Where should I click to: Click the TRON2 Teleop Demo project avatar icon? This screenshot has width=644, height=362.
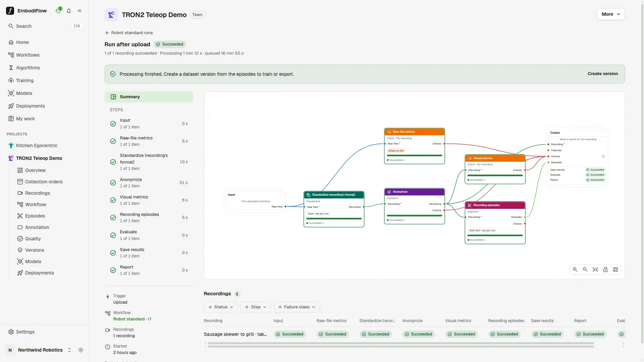111,15
